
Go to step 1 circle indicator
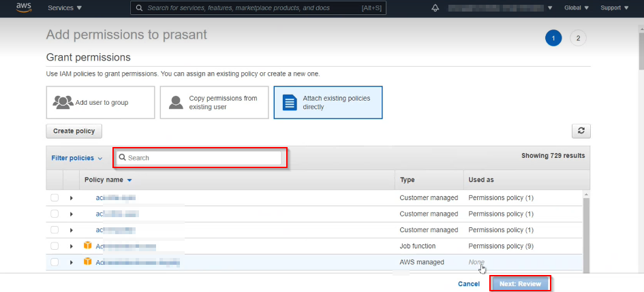click(553, 38)
